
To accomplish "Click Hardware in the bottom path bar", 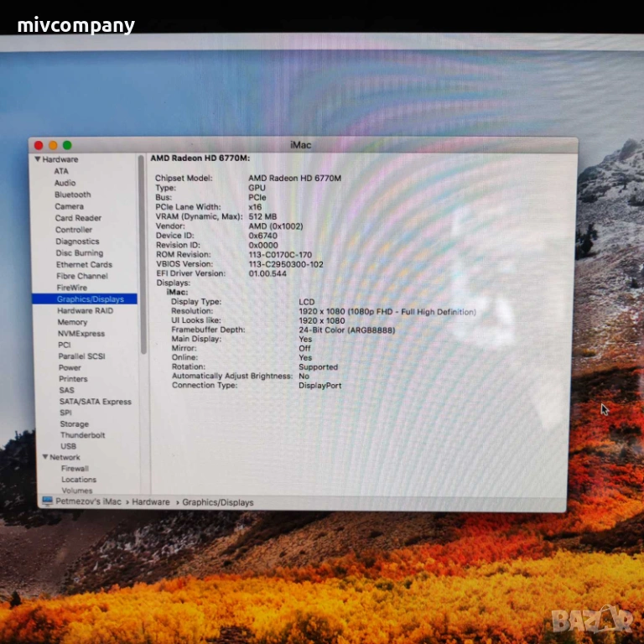I will (x=150, y=502).
